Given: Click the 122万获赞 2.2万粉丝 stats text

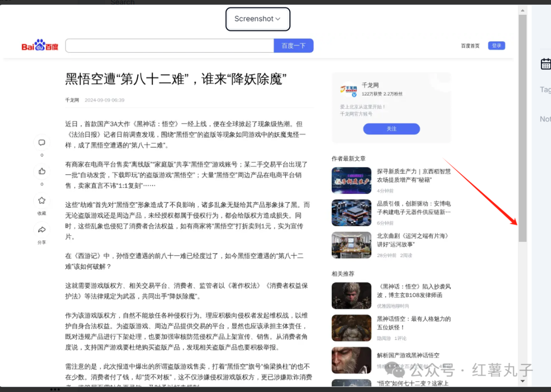Looking at the screenshot, I should coord(382,94).
